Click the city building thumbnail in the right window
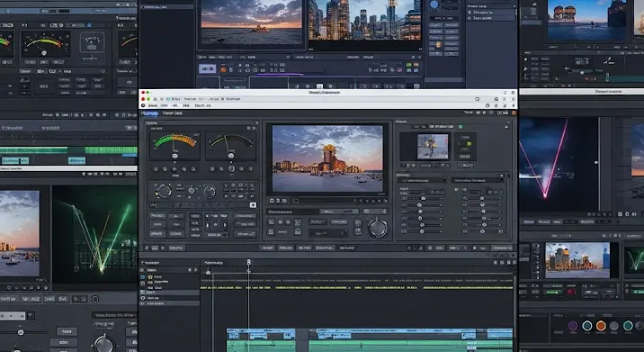The height and width of the screenshot is (352, 644). [x=577, y=260]
